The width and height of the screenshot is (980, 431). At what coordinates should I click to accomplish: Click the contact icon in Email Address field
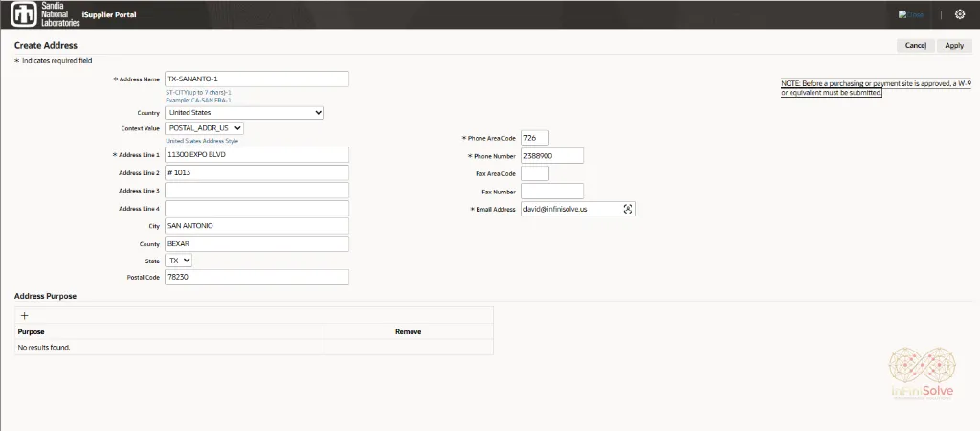(x=628, y=210)
